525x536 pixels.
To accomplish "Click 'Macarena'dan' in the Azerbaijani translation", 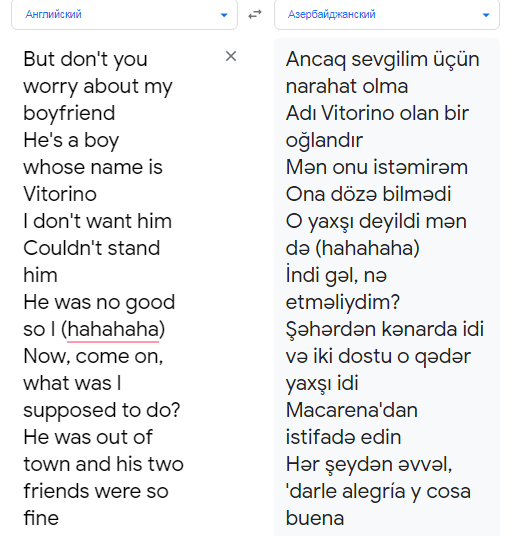I will 352,410.
